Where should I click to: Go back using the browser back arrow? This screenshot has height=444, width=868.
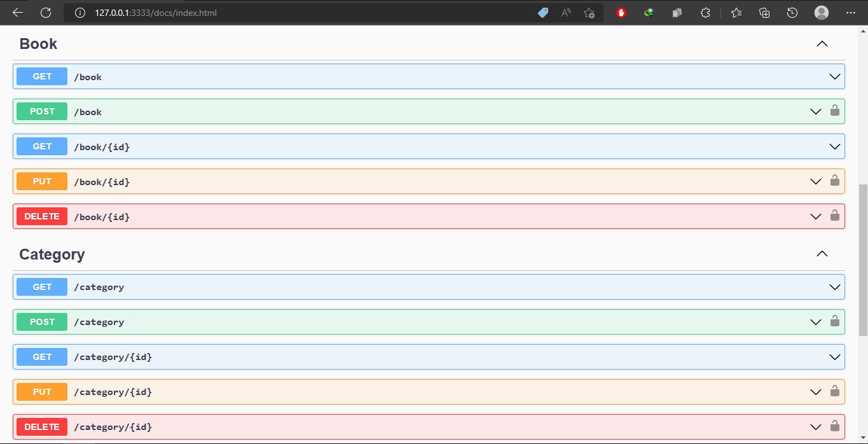(18, 13)
